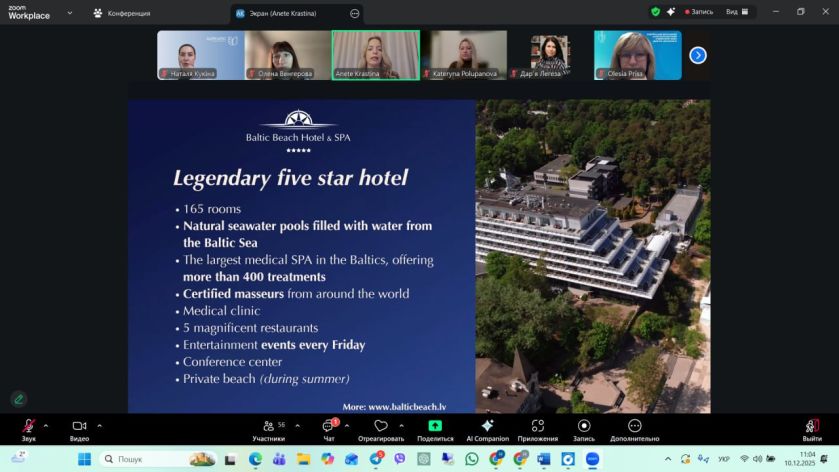Expand video options arrow next to Видео
This screenshot has height=472, width=839.
point(100,426)
